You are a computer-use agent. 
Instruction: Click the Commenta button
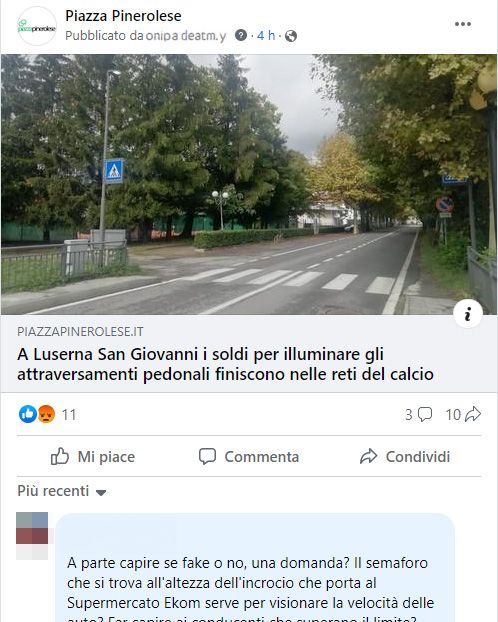point(249,457)
